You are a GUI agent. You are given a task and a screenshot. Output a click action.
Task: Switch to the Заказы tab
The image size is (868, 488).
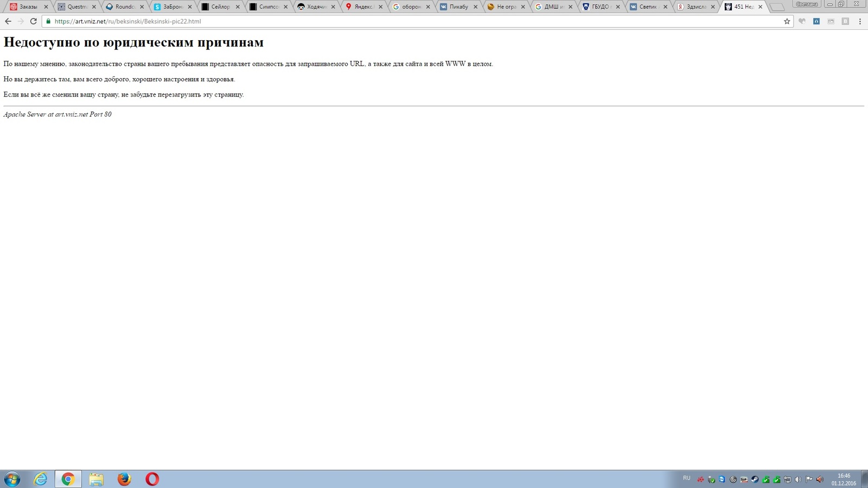pyautogui.click(x=28, y=7)
